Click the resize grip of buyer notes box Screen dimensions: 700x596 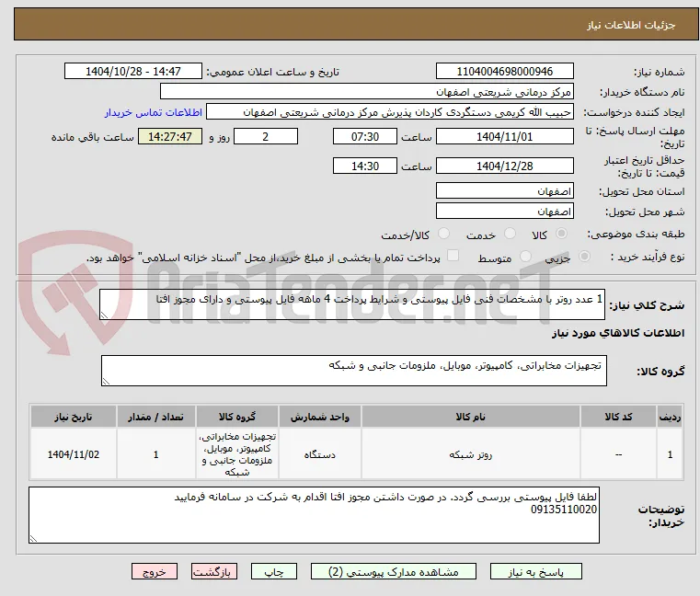33,539
